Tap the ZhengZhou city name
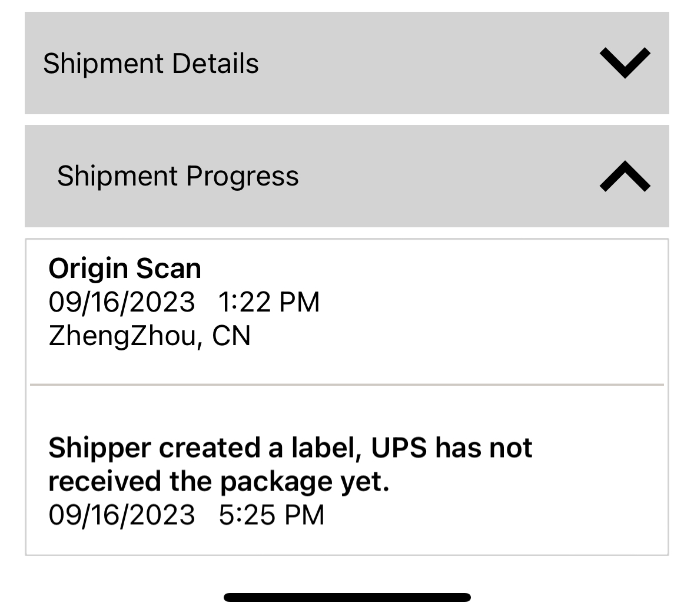694x616 pixels. pos(122,336)
